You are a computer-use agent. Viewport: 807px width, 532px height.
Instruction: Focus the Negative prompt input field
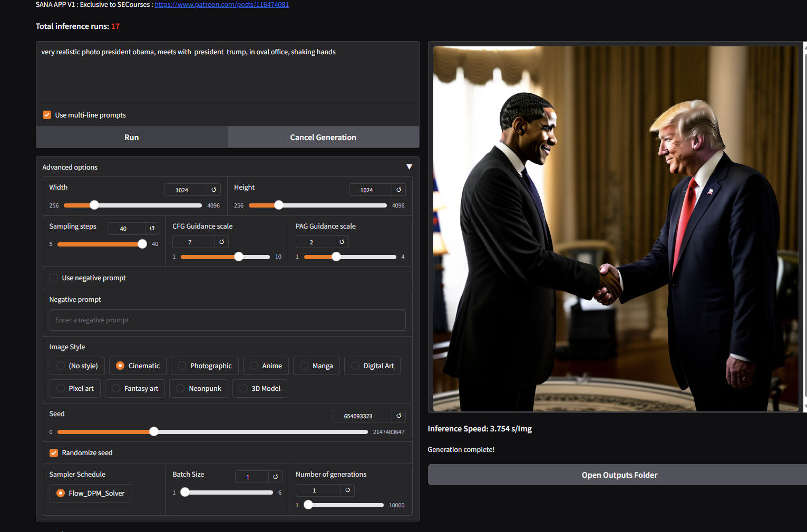point(228,320)
